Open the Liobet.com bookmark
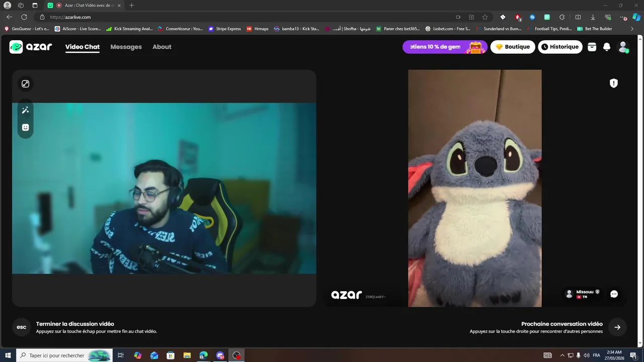644x362 pixels. [x=448, y=29]
